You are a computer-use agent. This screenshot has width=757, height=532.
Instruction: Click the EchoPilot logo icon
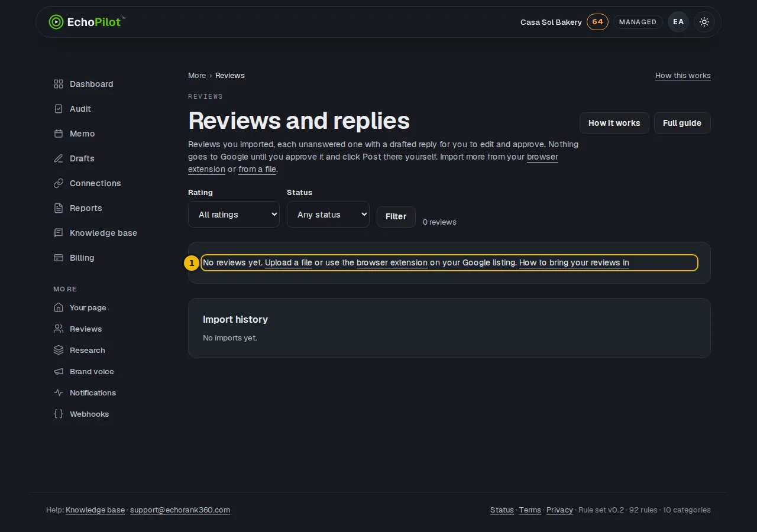tap(56, 22)
